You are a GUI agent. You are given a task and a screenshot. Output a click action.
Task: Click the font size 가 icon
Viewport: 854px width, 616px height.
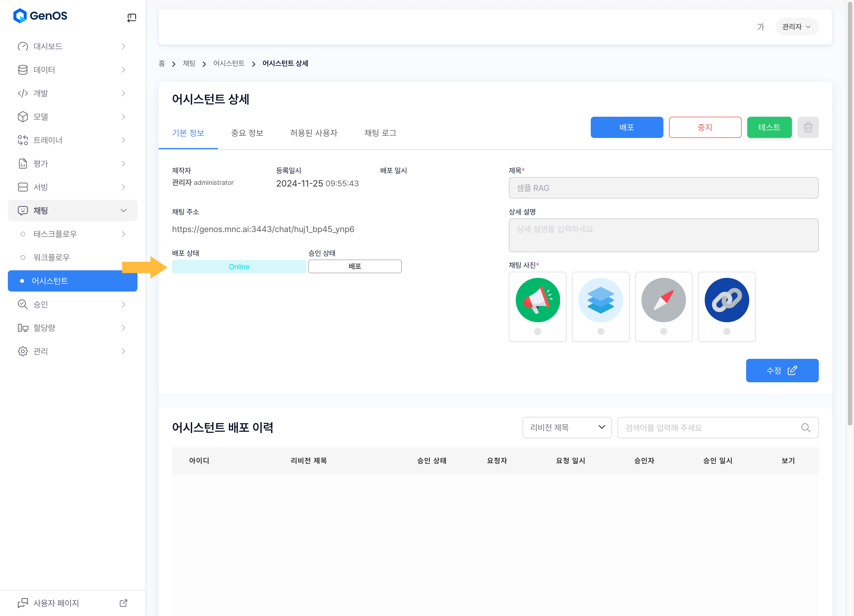760,27
